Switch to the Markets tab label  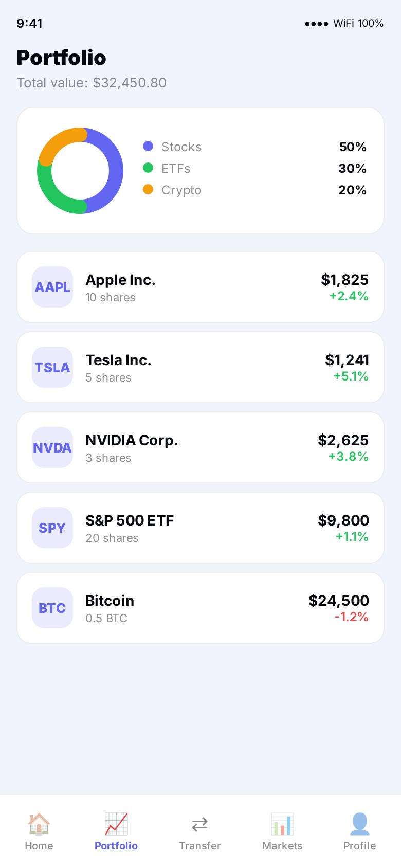[x=282, y=846]
